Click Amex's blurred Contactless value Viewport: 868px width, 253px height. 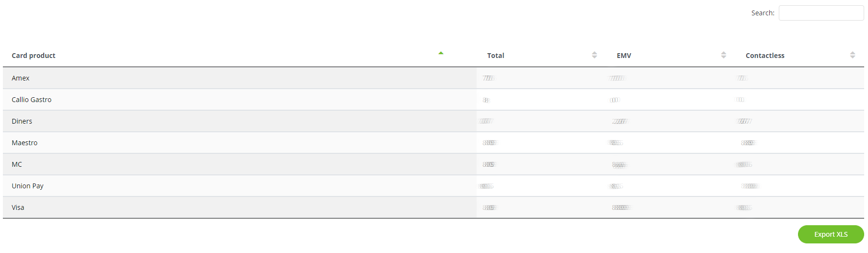pos(742,78)
